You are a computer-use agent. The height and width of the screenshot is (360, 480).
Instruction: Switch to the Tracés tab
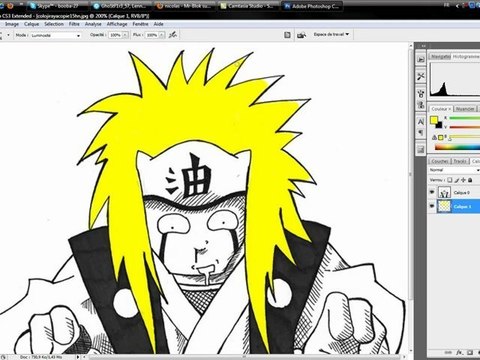coord(460,161)
